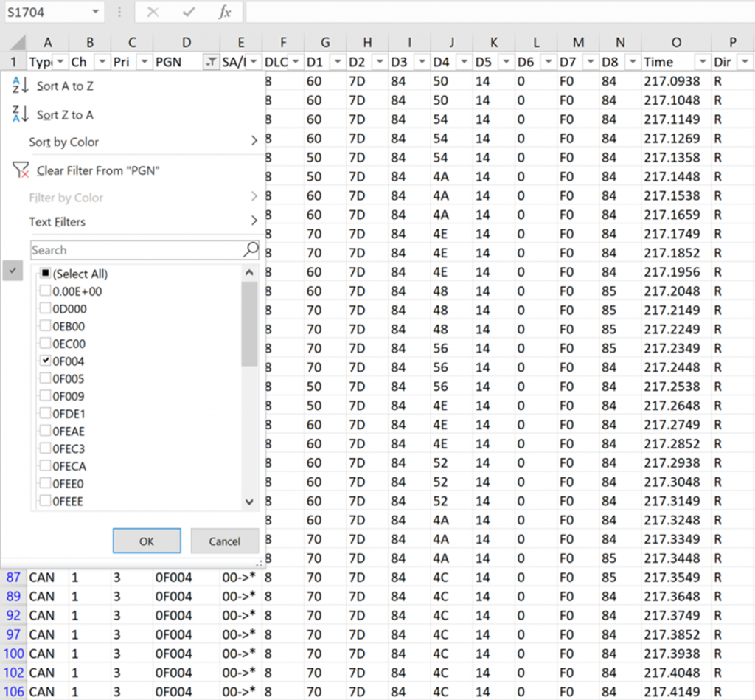This screenshot has height=700, width=755.
Task: Apply the filter with the OK button
Action: 146,541
